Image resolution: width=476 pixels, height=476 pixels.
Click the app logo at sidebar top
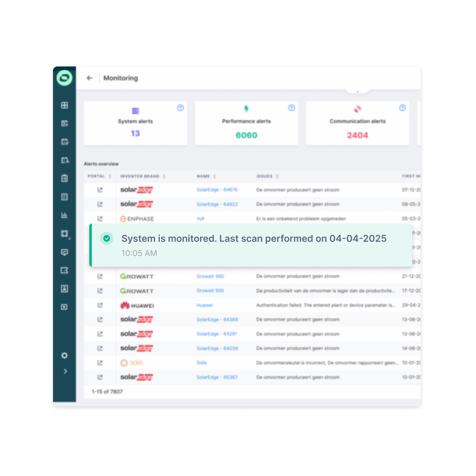pos(65,78)
